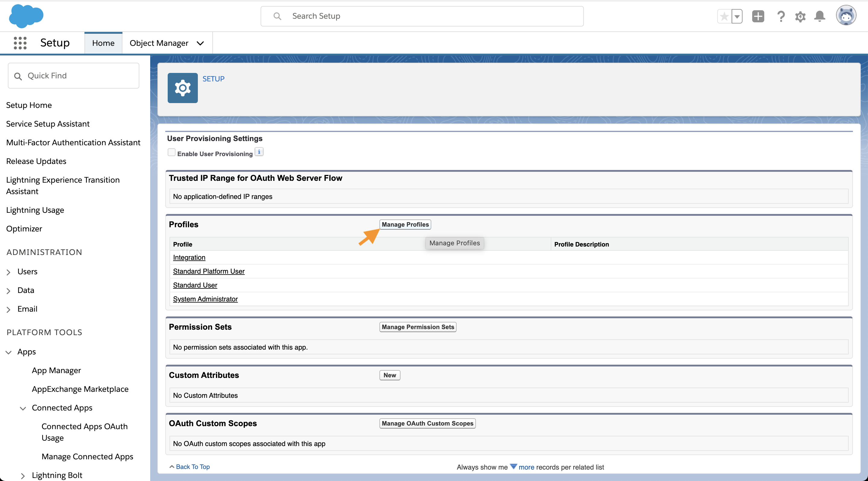Open Lightning Usage in sidebar

click(x=35, y=210)
